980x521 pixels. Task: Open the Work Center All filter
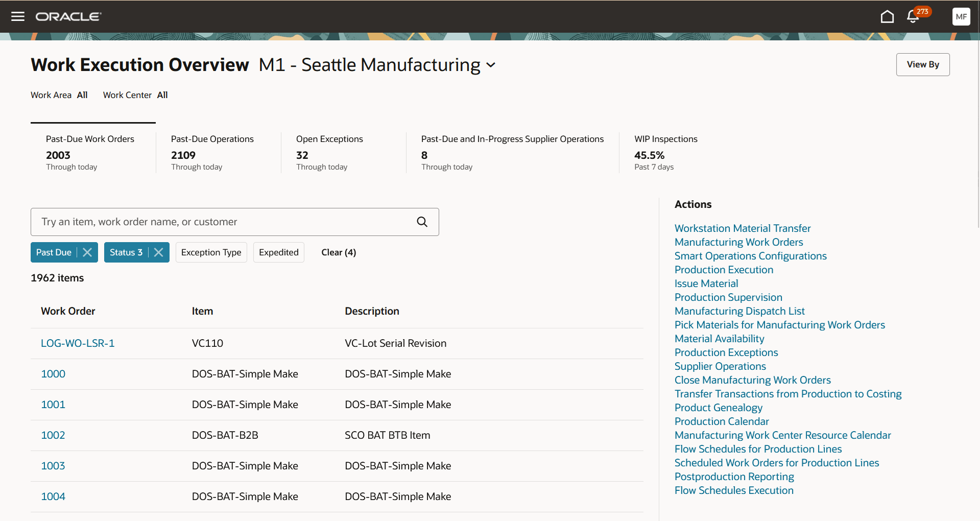135,95
